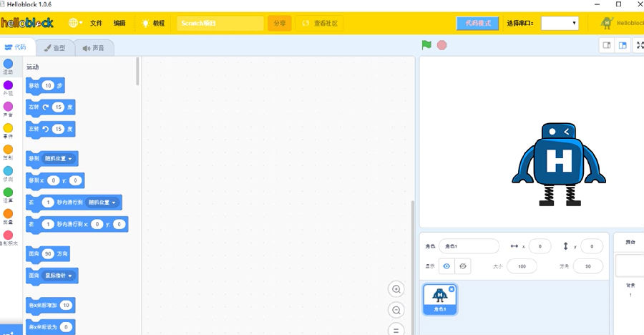Click the 将x坐标设为 0 block
This screenshot has width=644, height=335.
pyautogui.click(x=51, y=327)
